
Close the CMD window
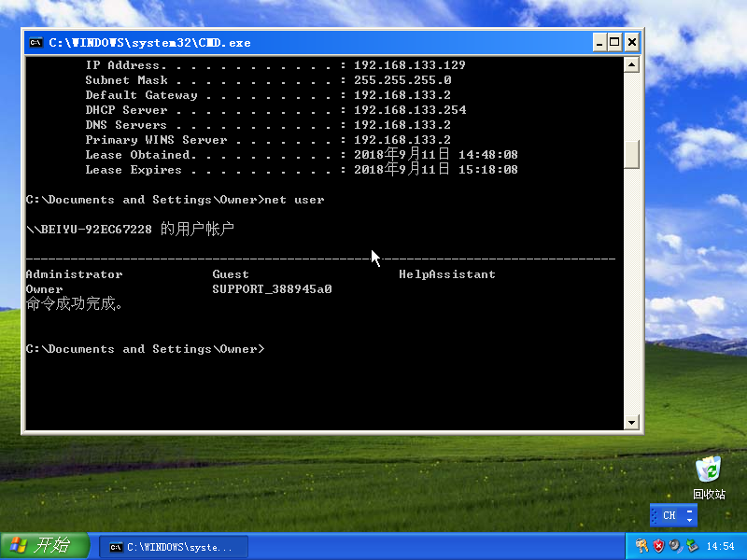coord(632,43)
